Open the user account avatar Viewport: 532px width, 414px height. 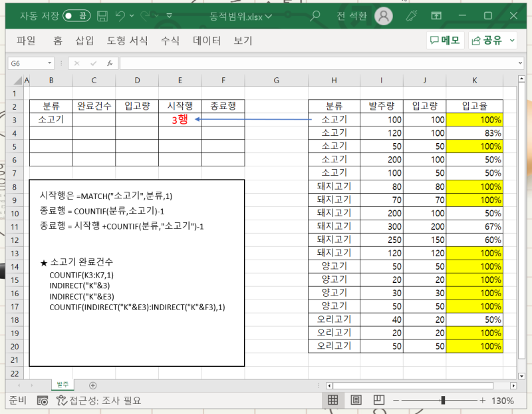tap(384, 15)
